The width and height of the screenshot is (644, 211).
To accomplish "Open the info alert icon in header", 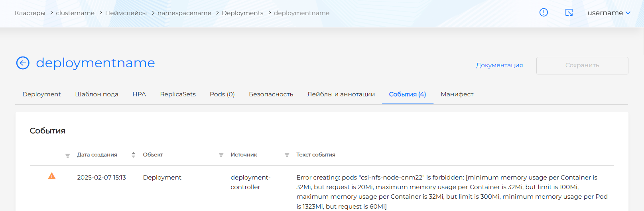I will 544,13.
